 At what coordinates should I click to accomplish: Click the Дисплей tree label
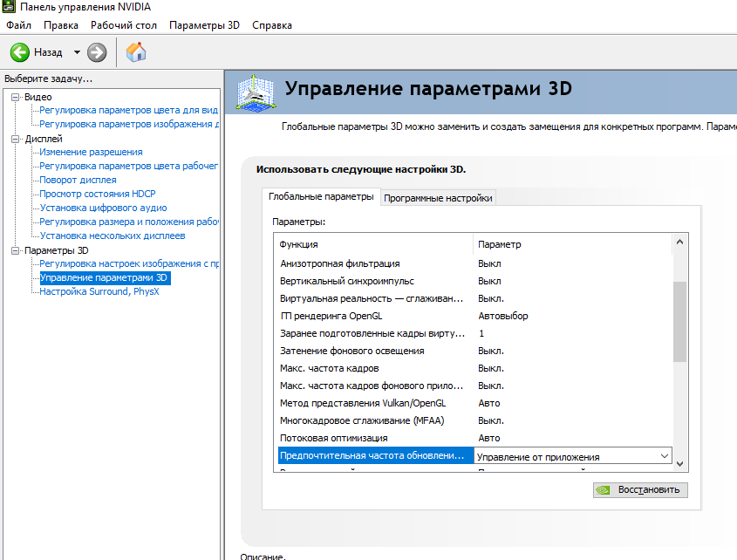[44, 139]
